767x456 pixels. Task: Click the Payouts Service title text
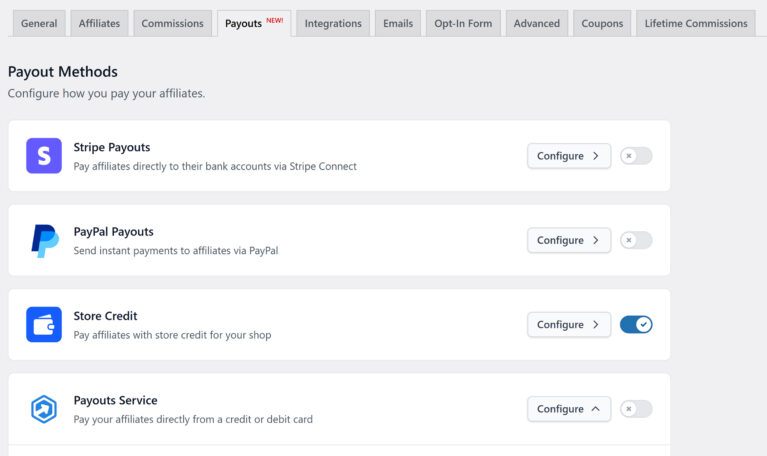tap(115, 400)
